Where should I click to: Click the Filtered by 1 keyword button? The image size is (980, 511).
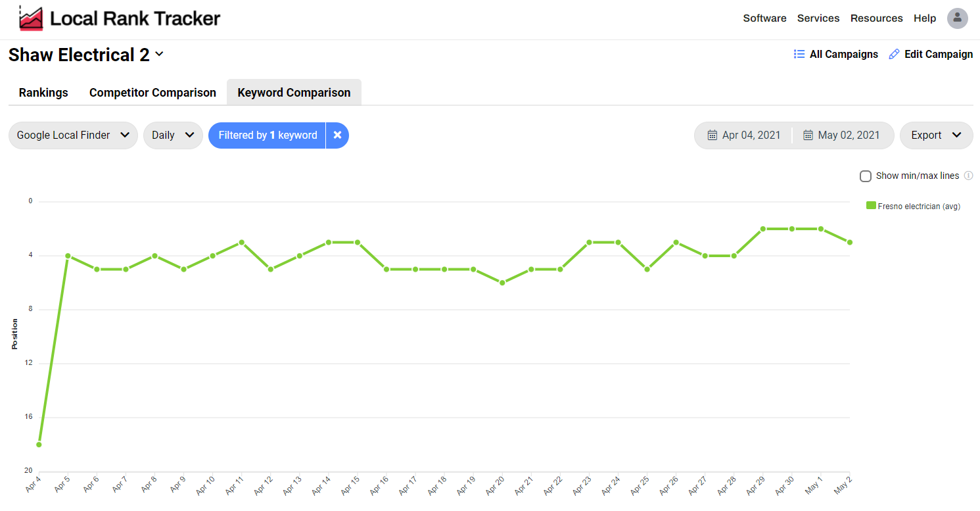point(268,135)
